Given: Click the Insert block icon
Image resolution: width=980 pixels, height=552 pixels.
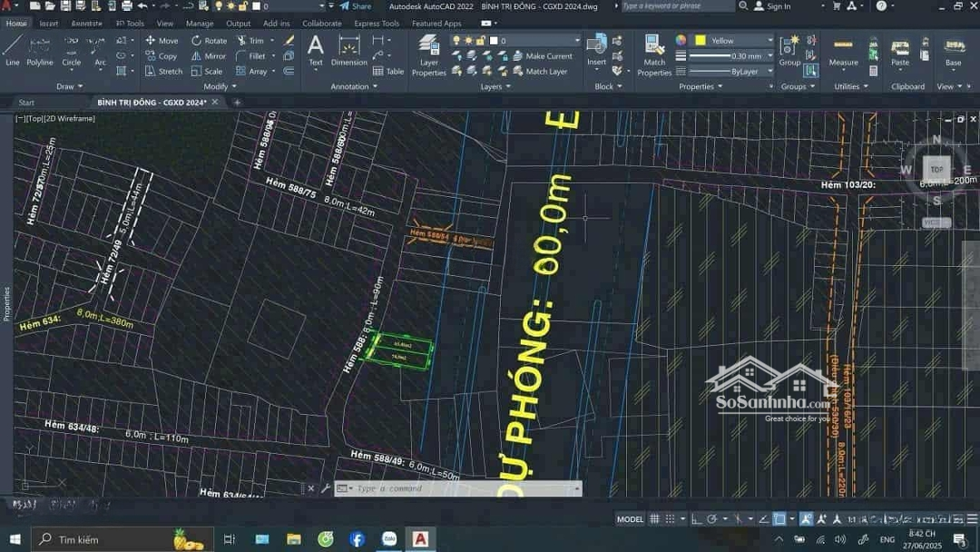Looking at the screenshot, I should pos(596,50).
